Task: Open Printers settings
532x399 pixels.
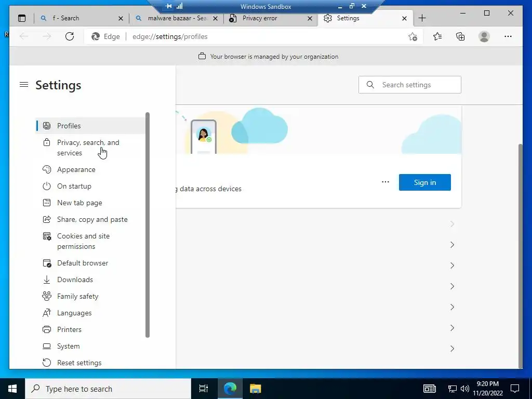Action: click(90, 329)
